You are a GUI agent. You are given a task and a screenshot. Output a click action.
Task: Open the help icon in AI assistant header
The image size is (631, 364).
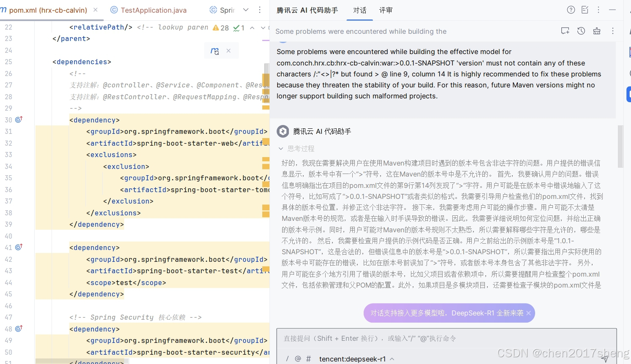(571, 10)
